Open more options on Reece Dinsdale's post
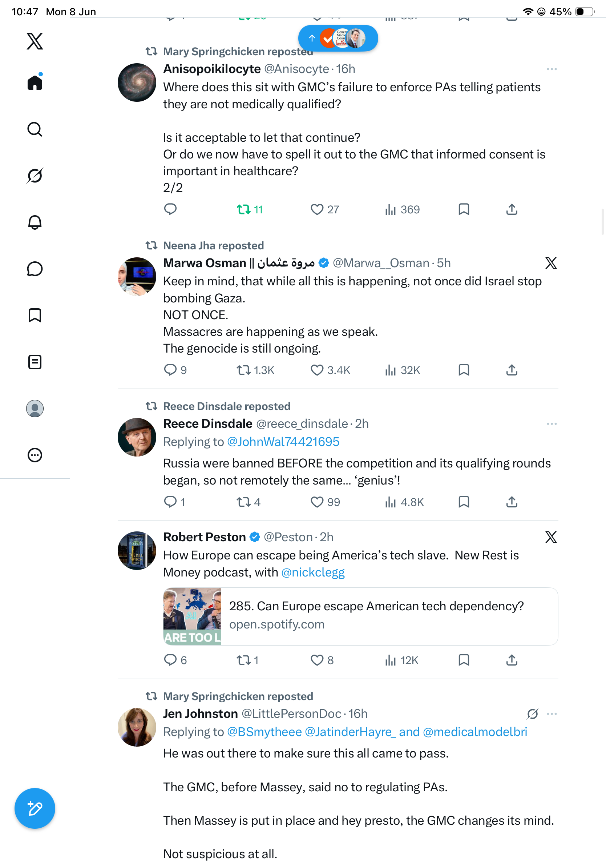The height and width of the screenshot is (868, 606). pyautogui.click(x=552, y=424)
